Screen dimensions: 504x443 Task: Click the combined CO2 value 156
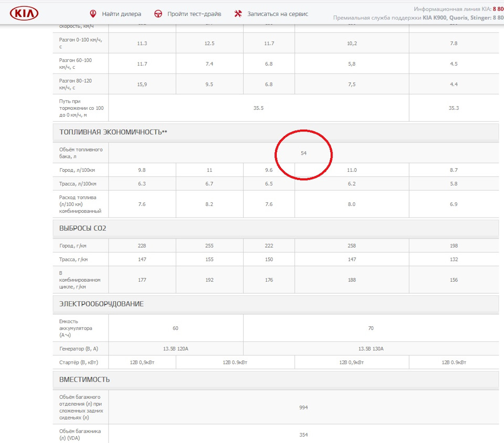[454, 280]
